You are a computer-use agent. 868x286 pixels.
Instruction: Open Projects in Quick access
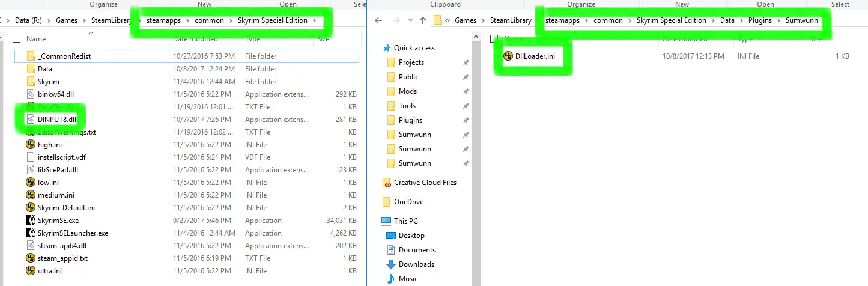(x=411, y=62)
